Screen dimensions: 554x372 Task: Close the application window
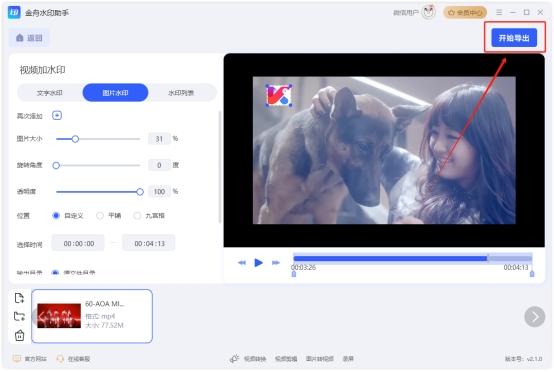point(540,12)
